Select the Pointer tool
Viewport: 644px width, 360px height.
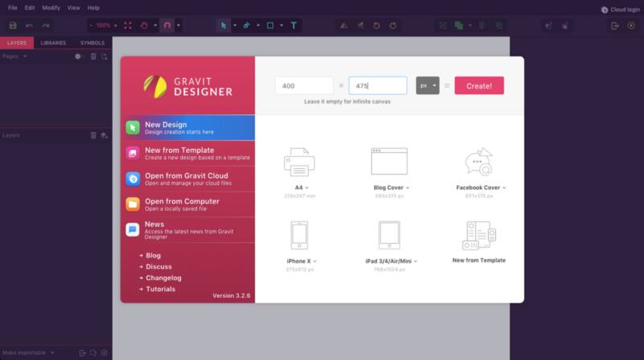[224, 26]
